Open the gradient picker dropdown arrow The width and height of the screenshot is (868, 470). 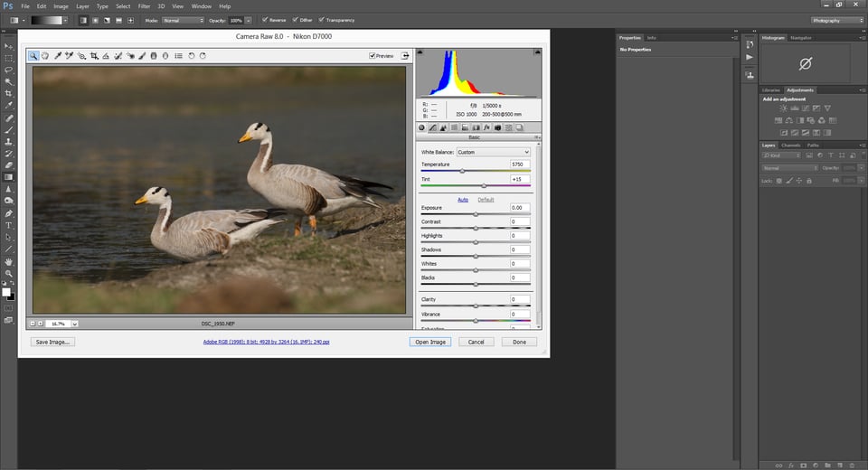(65, 21)
